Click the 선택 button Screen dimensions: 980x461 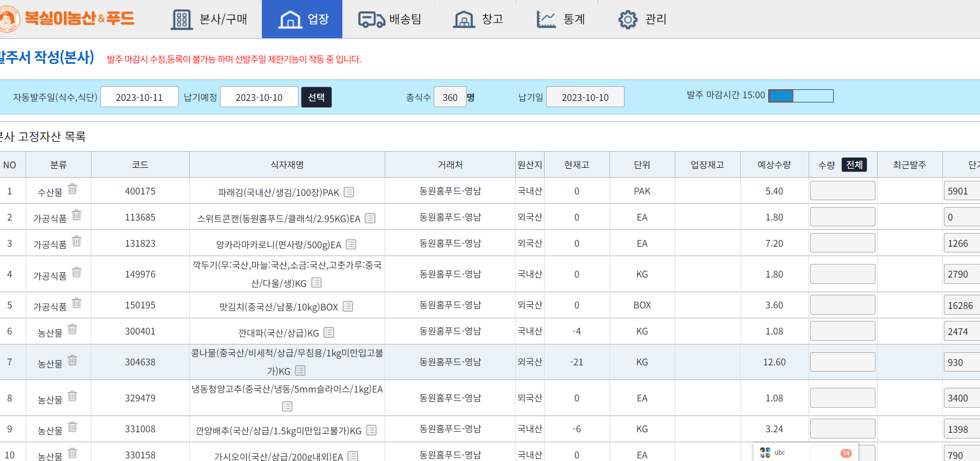point(316,97)
